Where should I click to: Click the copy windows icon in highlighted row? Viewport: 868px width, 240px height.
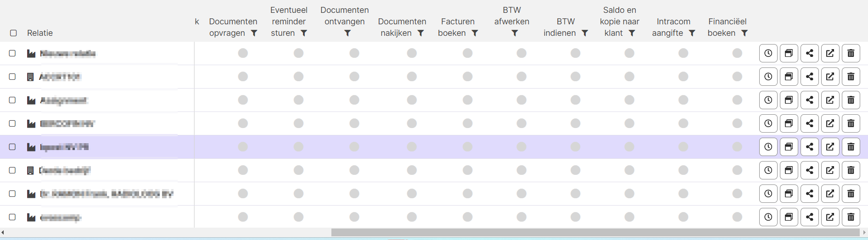click(x=789, y=147)
